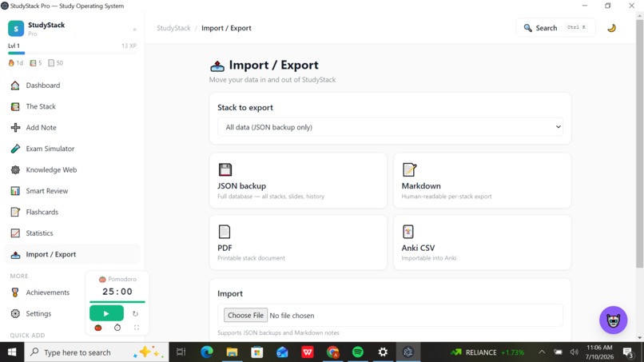Toggle dark mode with moon icon

point(611,28)
